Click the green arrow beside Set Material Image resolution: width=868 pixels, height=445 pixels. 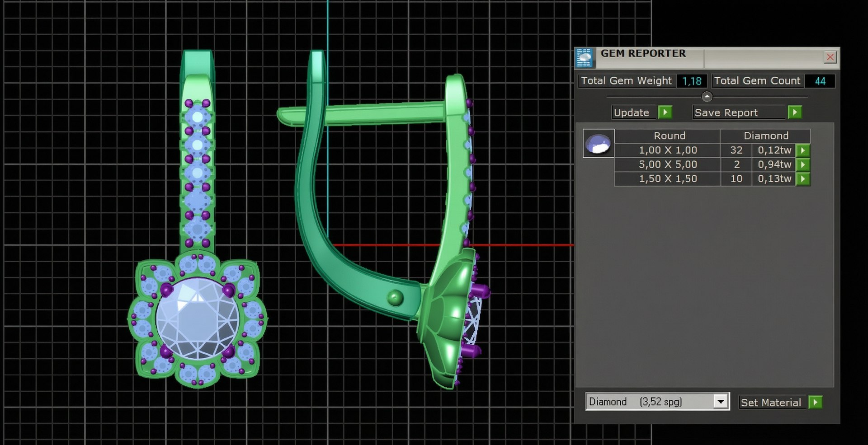point(815,402)
